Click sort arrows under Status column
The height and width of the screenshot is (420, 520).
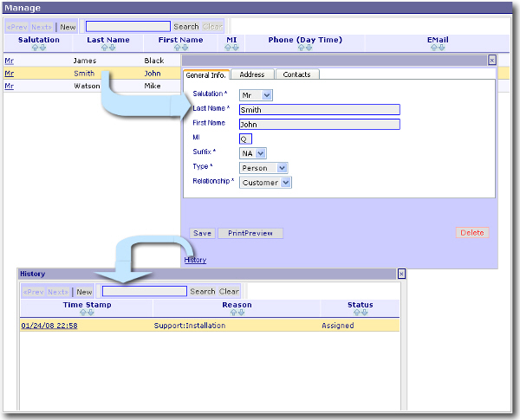[x=360, y=313]
